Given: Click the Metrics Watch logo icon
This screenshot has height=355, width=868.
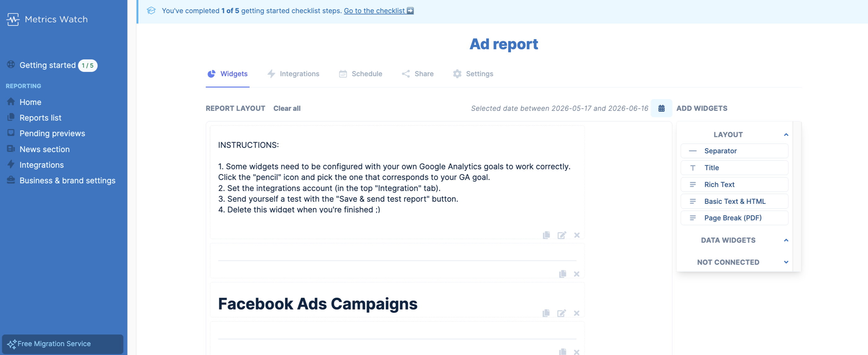Looking at the screenshot, I should point(13,19).
